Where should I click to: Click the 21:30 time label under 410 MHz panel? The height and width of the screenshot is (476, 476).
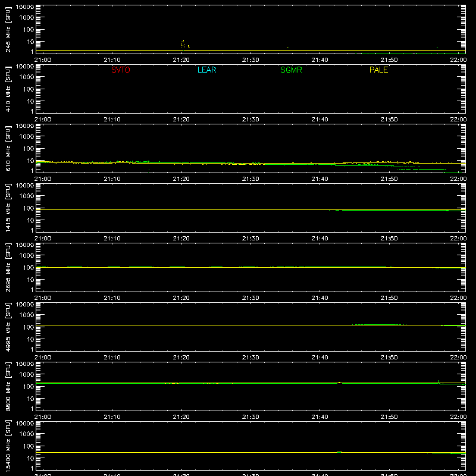coord(250,120)
